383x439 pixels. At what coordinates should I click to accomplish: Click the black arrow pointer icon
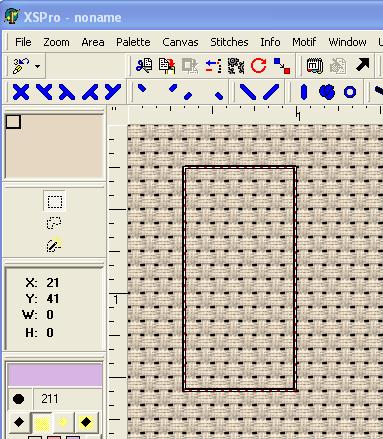(x=362, y=65)
